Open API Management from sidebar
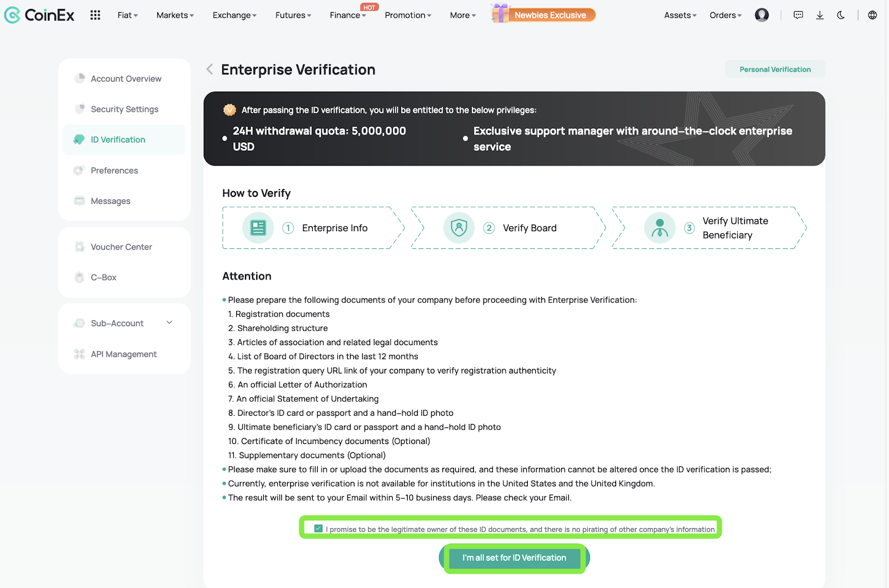This screenshot has height=588, width=889. [123, 354]
